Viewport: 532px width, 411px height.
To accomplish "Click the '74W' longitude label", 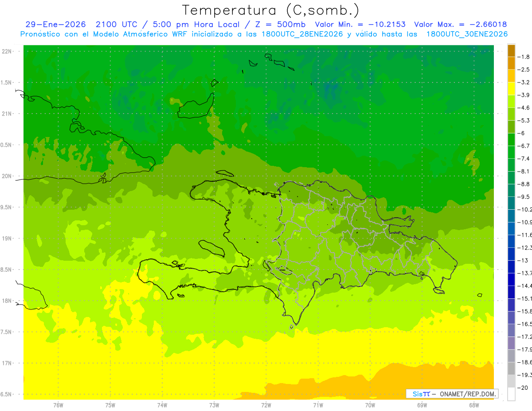I will (x=162, y=405).
